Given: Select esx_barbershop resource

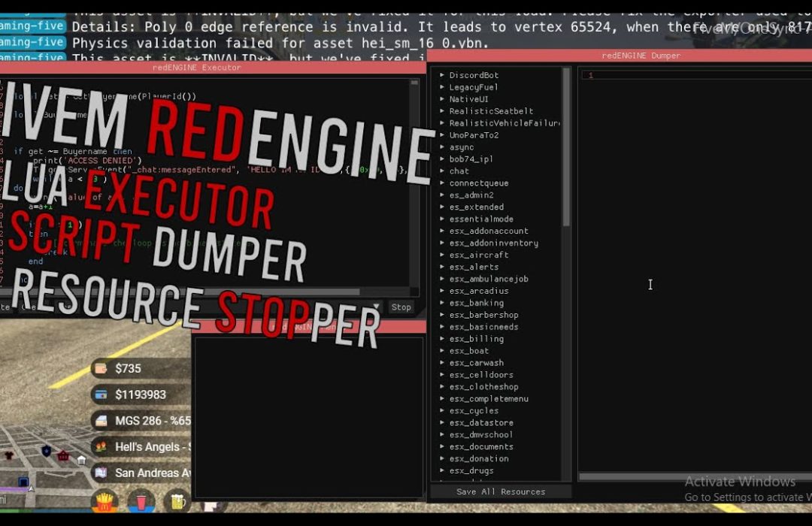Looking at the screenshot, I should 483,315.
